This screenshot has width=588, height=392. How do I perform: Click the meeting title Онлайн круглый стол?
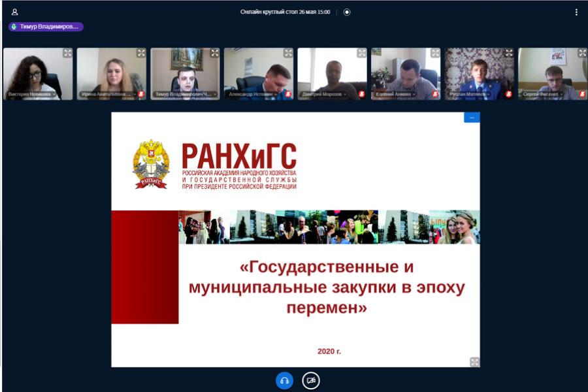(285, 12)
